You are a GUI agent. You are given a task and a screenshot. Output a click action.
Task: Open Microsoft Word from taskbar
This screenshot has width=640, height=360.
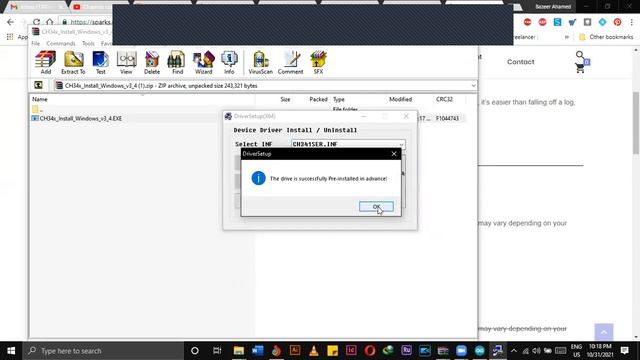click(x=258, y=351)
